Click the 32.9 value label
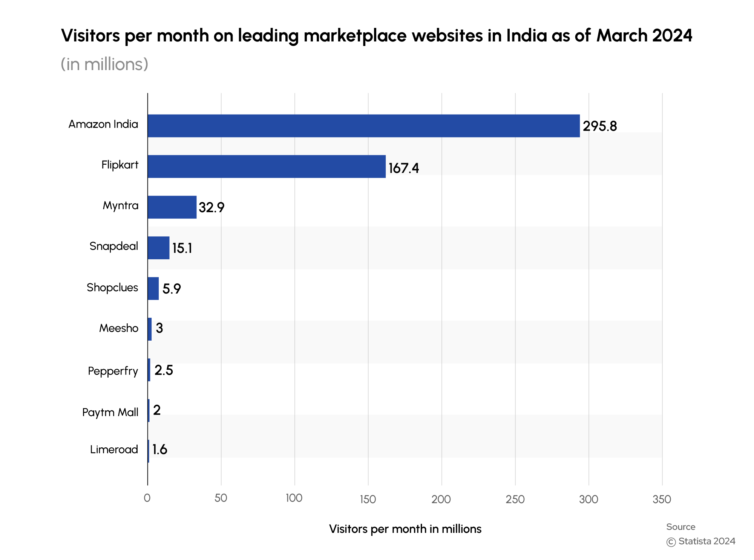This screenshot has width=754, height=560. [211, 208]
